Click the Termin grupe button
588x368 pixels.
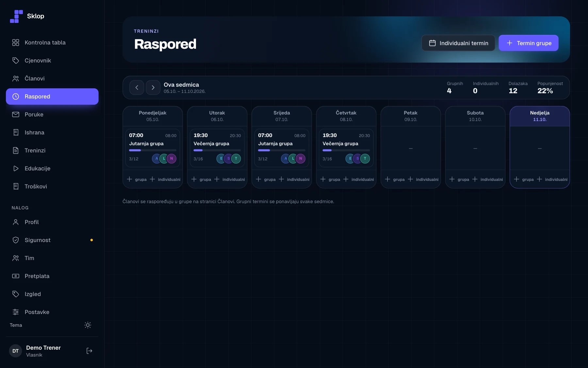click(x=529, y=43)
